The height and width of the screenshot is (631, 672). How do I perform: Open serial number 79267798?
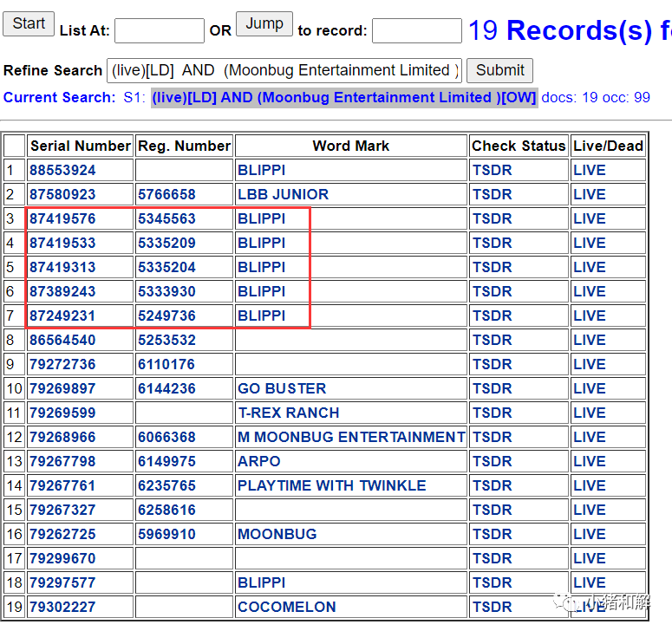[62, 461]
